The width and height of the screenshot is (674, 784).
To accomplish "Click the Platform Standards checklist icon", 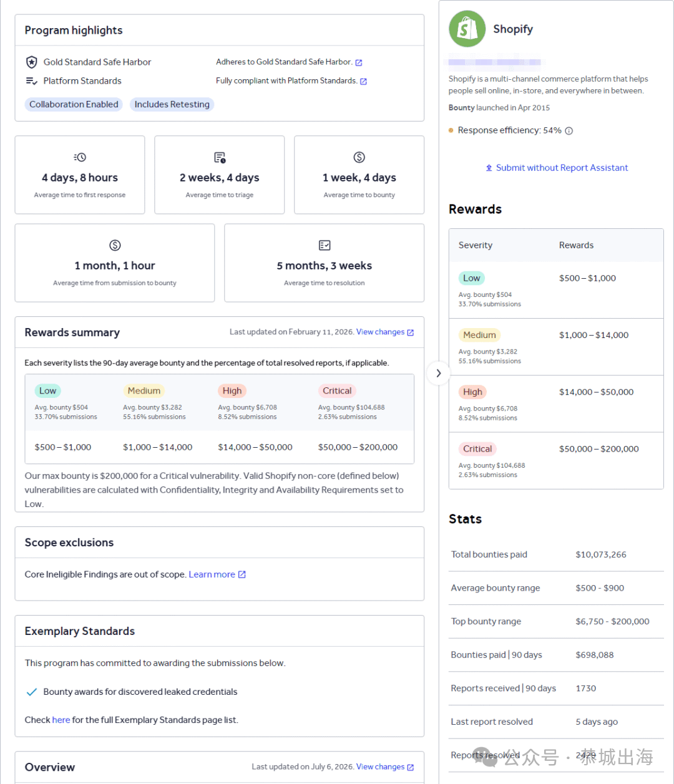I will [31, 81].
